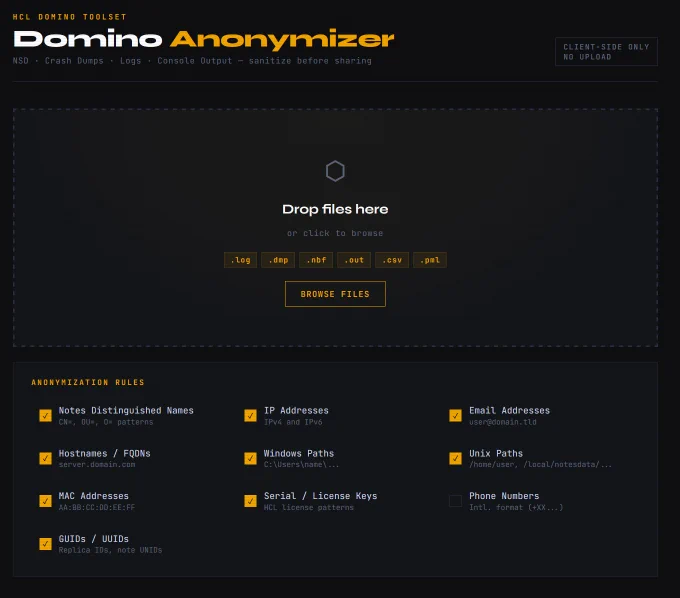Viewport: 680px width, 598px height.
Task: Click '/home/user, /local/notesdata/...' example text
Action: pos(540,464)
